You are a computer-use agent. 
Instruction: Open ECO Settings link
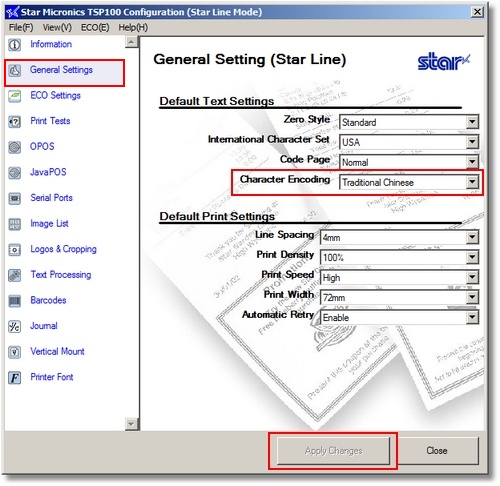click(55, 95)
